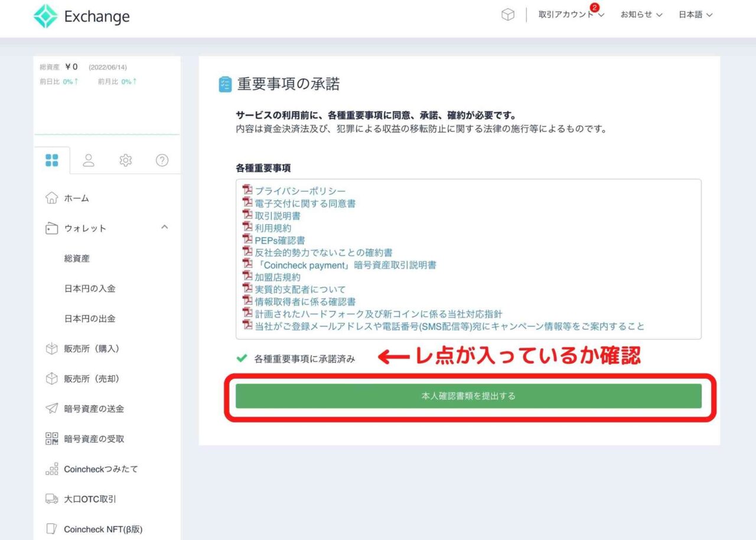This screenshot has height=540, width=756.
Task: Open 日本円の入金 page
Action: pyautogui.click(x=90, y=288)
